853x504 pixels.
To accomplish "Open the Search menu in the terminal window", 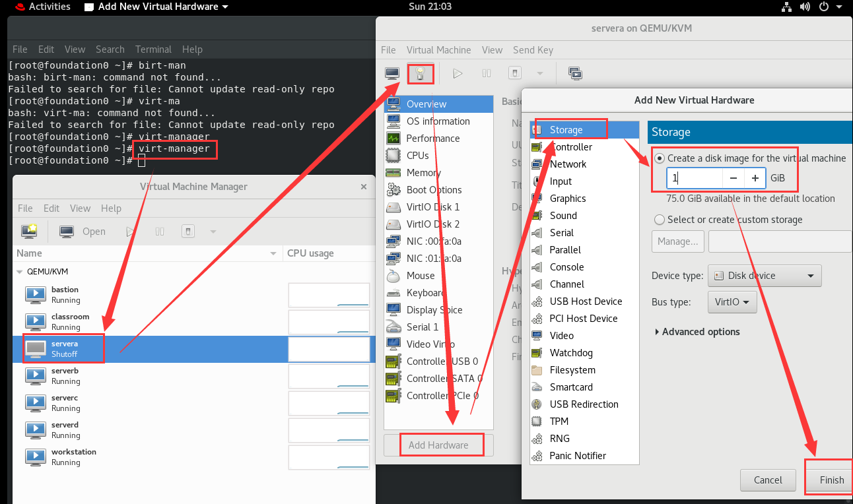I will [x=110, y=49].
